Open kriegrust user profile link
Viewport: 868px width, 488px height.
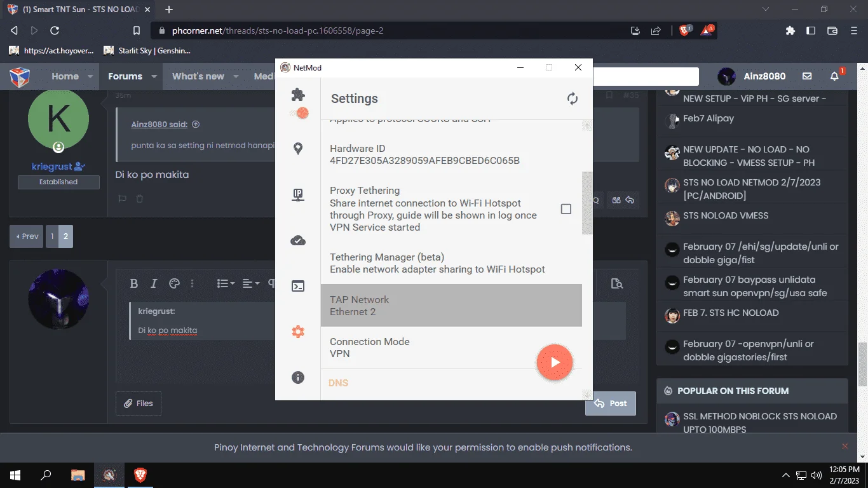pos(53,166)
